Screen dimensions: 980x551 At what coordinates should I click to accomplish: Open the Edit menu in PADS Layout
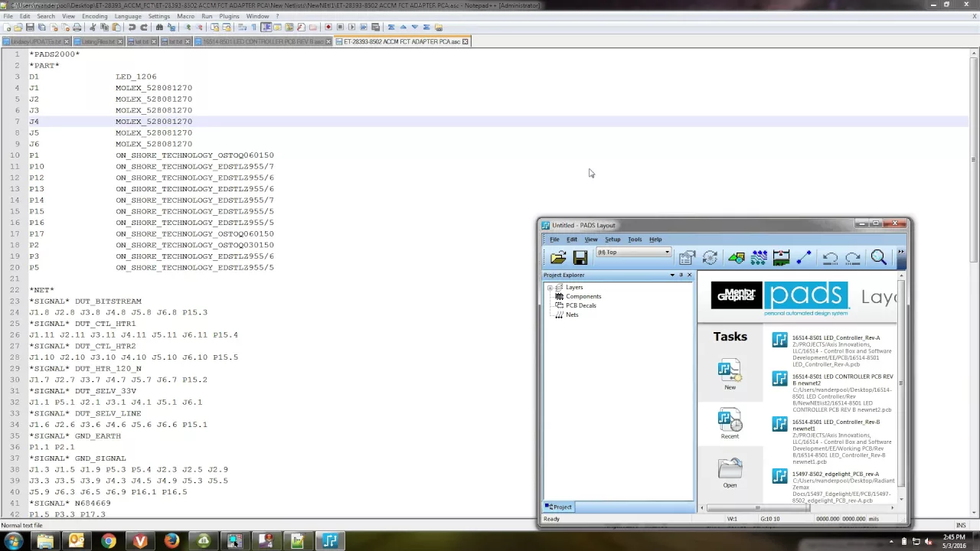pyautogui.click(x=571, y=240)
